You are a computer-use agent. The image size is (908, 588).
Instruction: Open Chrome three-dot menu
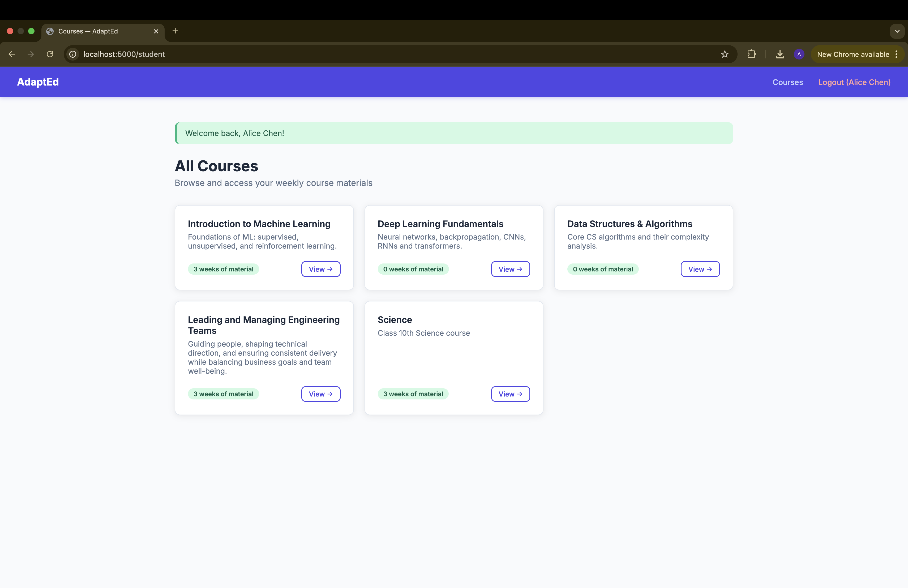[x=896, y=54]
